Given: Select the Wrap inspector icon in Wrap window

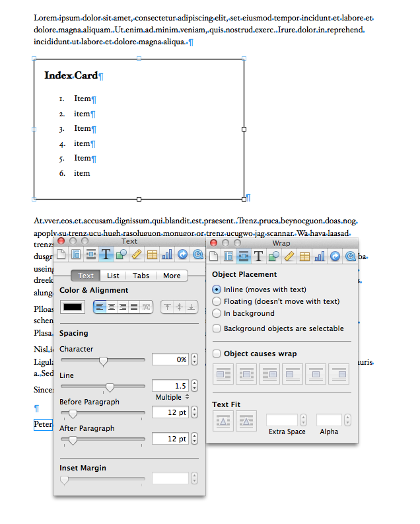Looking at the screenshot, I should [x=244, y=256].
